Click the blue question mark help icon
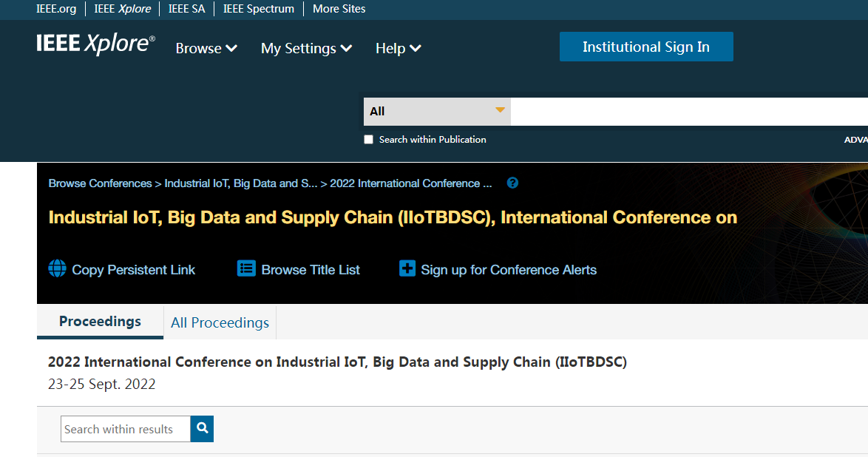This screenshot has height=457, width=868. (x=512, y=183)
